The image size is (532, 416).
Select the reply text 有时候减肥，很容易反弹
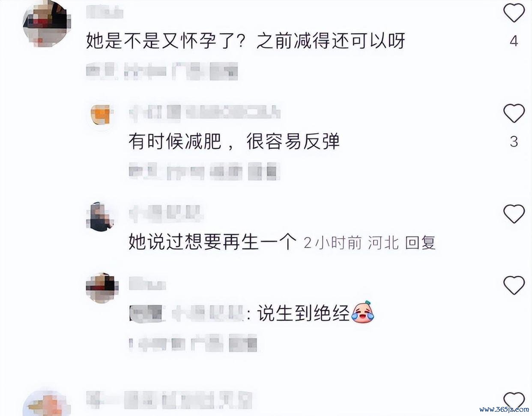click(234, 142)
